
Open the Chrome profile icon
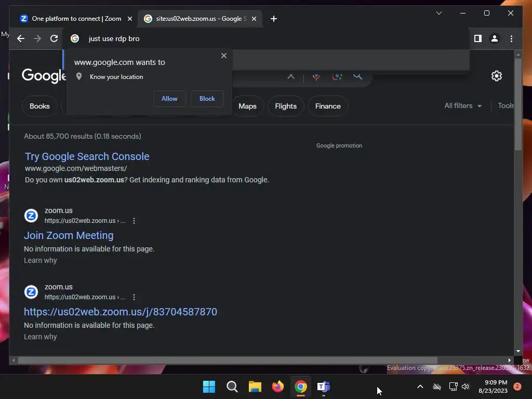495,38
